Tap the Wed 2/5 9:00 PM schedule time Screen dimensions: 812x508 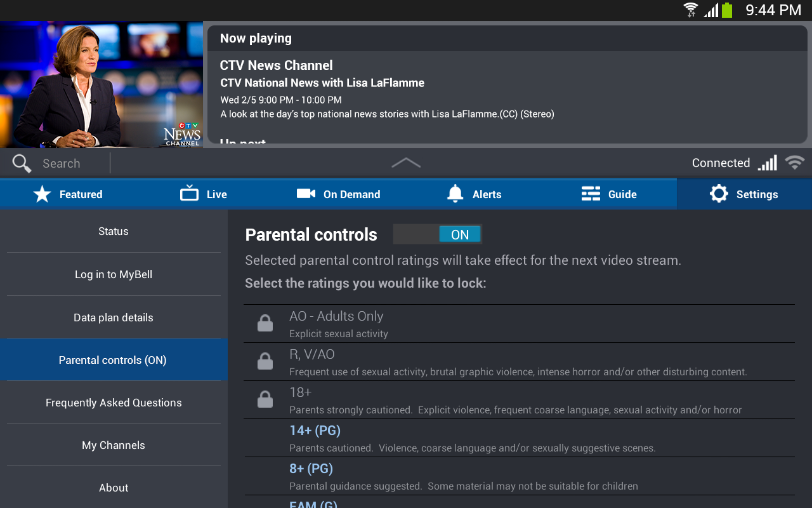pos(281,100)
